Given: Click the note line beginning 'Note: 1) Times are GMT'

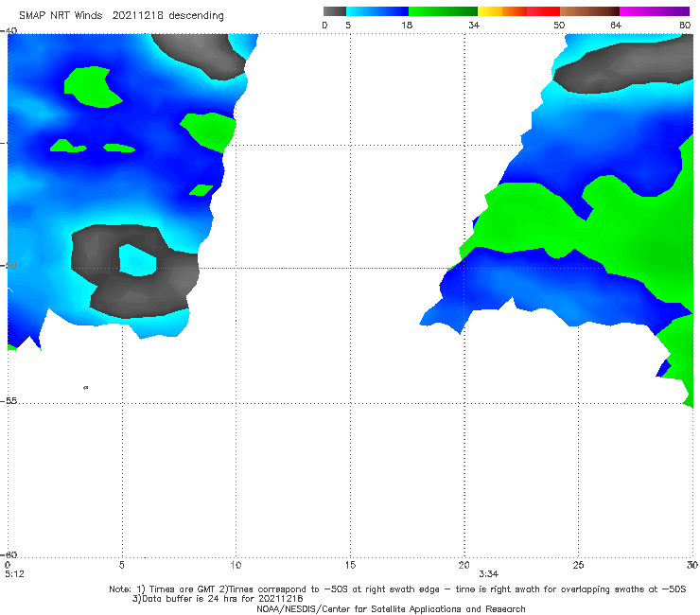Looking at the screenshot, I should (397, 589).
